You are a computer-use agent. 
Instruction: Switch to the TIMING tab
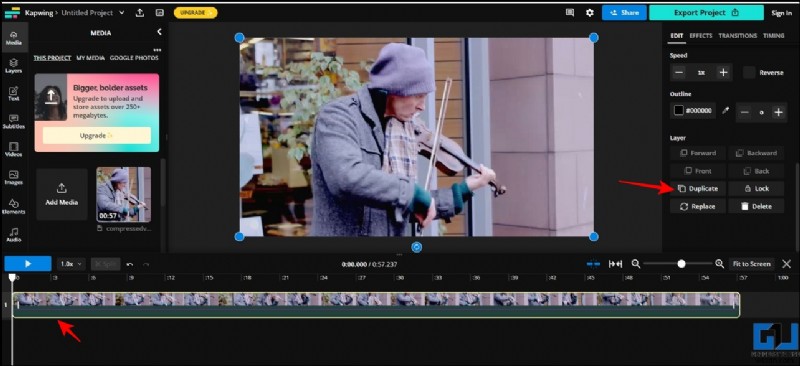coord(773,36)
